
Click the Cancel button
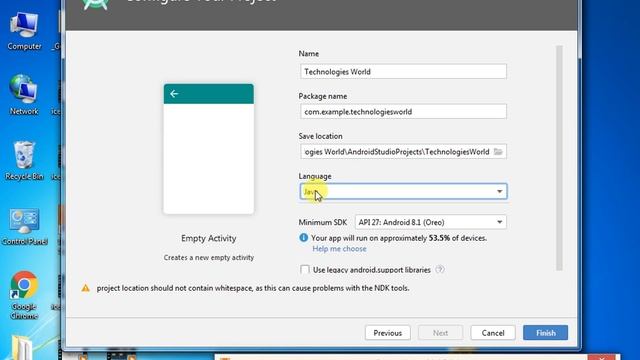493,333
